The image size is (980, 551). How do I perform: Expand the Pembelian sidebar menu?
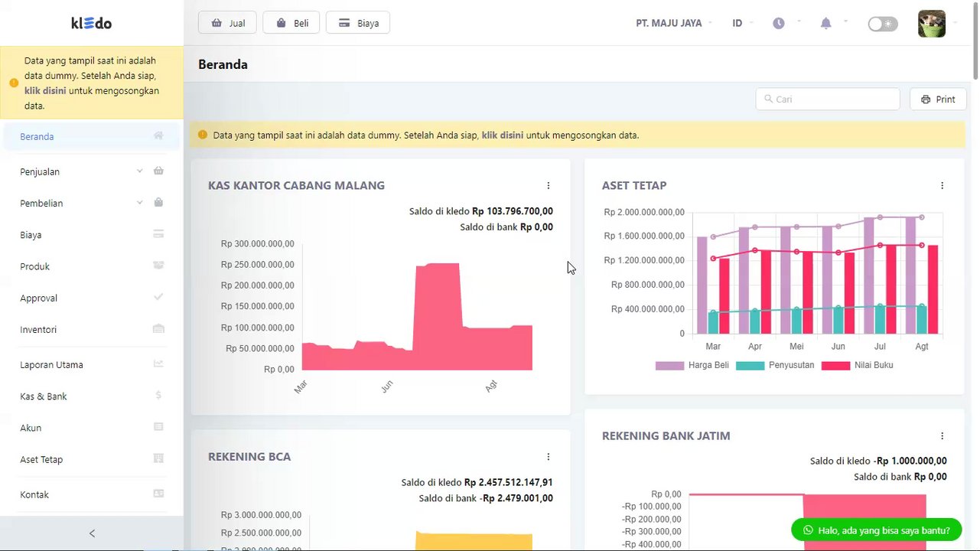click(x=92, y=203)
